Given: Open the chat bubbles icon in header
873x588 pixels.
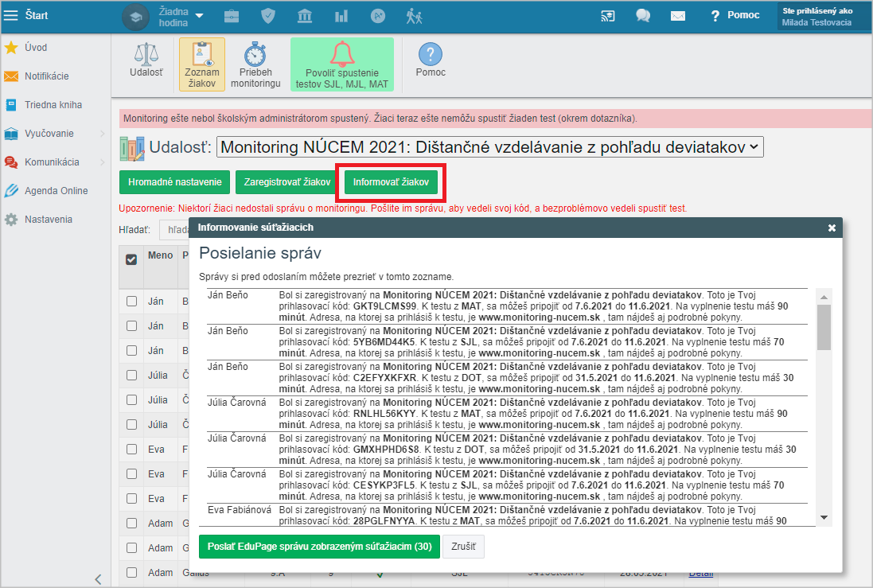Looking at the screenshot, I should pyautogui.click(x=643, y=16).
